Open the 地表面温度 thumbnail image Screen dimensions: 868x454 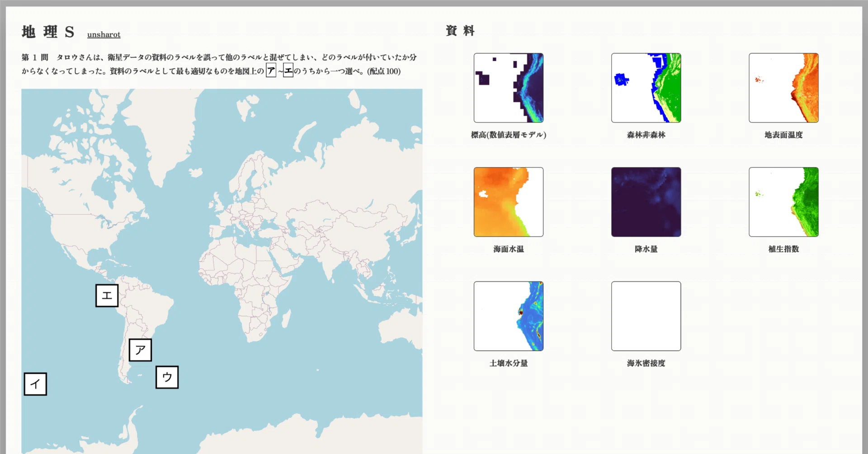click(x=783, y=88)
